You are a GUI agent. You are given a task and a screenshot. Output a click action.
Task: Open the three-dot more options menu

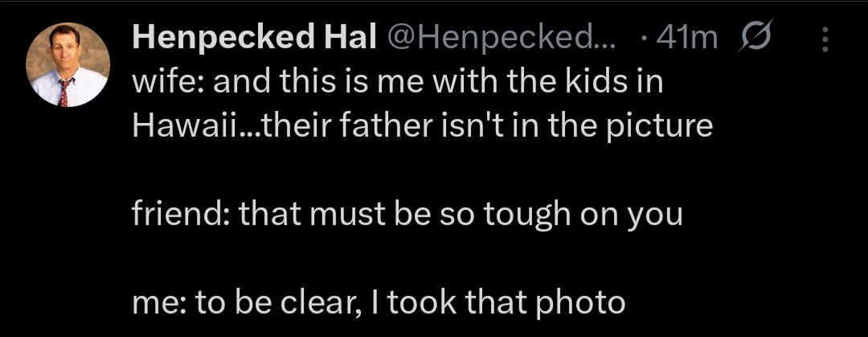(825, 39)
